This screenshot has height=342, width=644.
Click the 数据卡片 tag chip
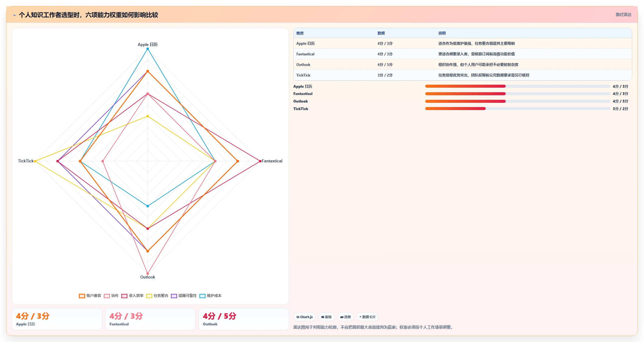tap(367, 317)
